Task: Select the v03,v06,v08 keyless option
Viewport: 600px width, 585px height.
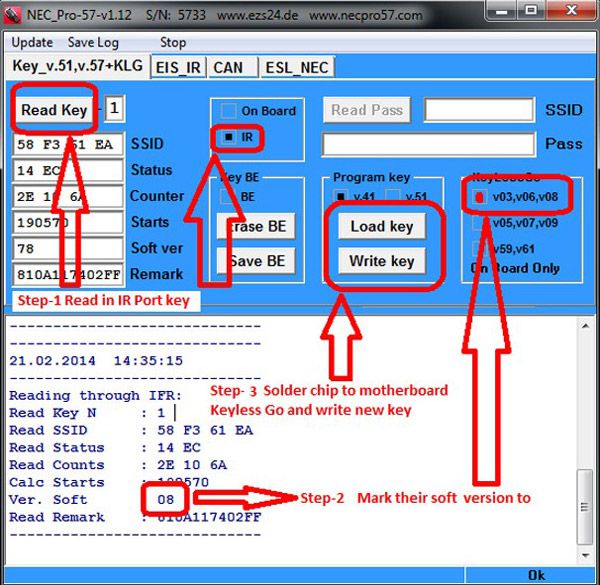Action: point(479,197)
